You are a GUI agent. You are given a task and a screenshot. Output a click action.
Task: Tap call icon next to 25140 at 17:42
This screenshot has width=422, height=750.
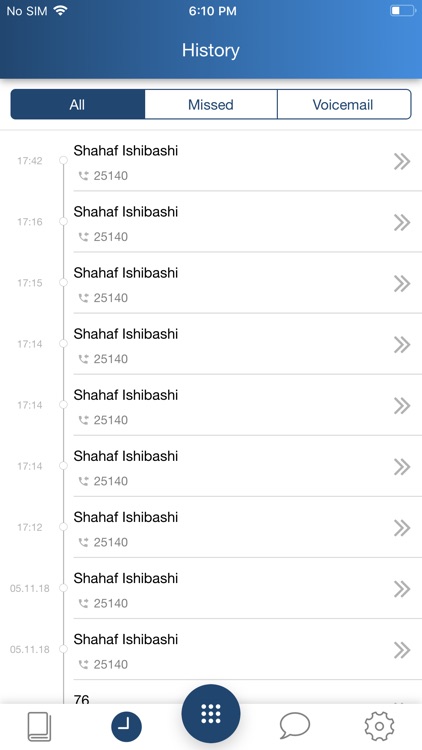point(84,176)
